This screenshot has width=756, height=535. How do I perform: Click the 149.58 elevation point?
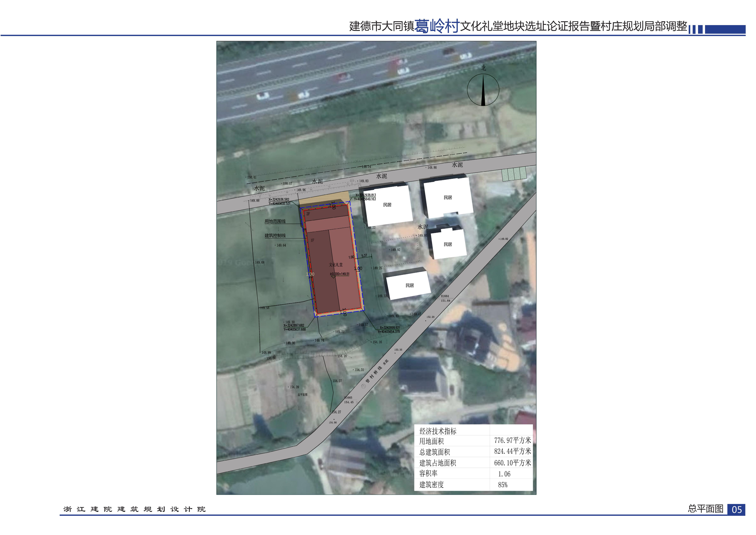pos(264,308)
